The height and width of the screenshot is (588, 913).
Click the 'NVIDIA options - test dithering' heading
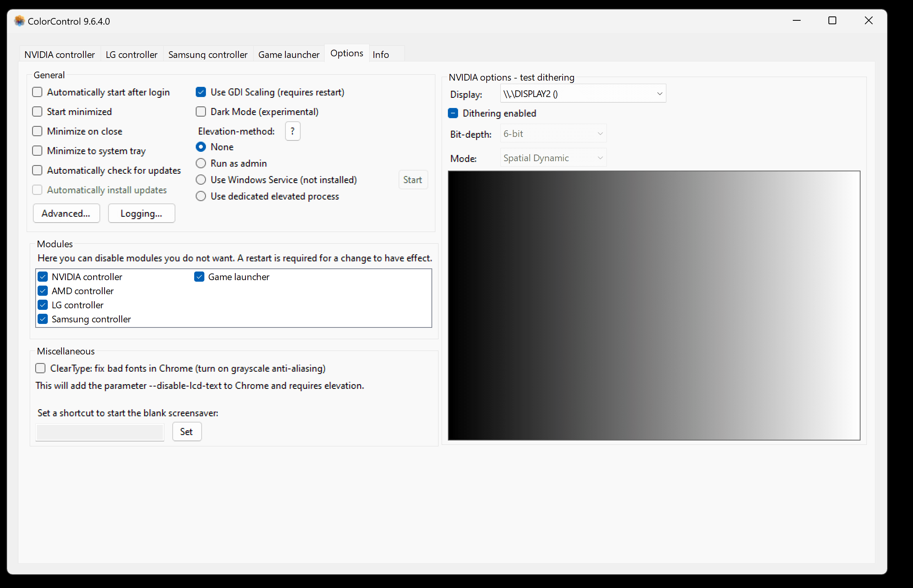coord(511,77)
